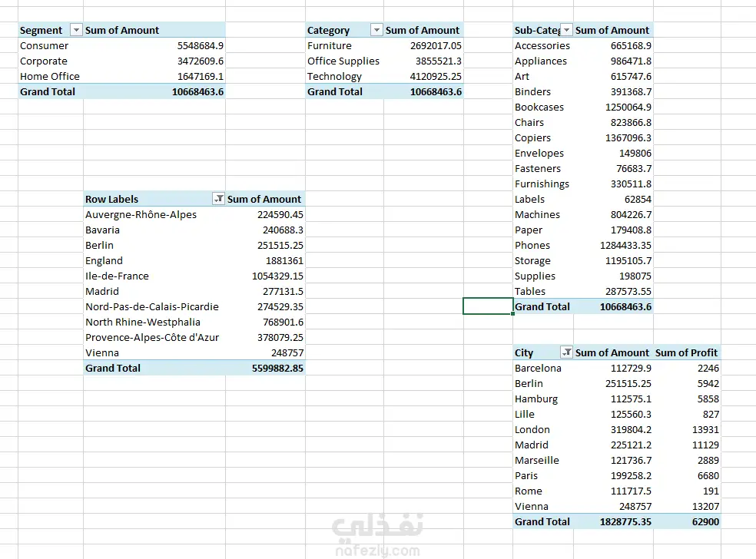Open the Category filter dropdown

coord(376,30)
